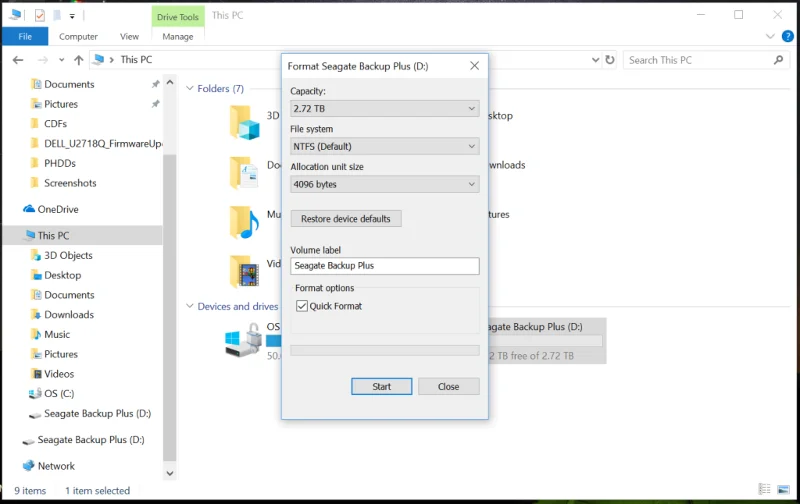This screenshot has height=504, width=800.
Task: Open the address bar history dropdown
Action: 595,60
